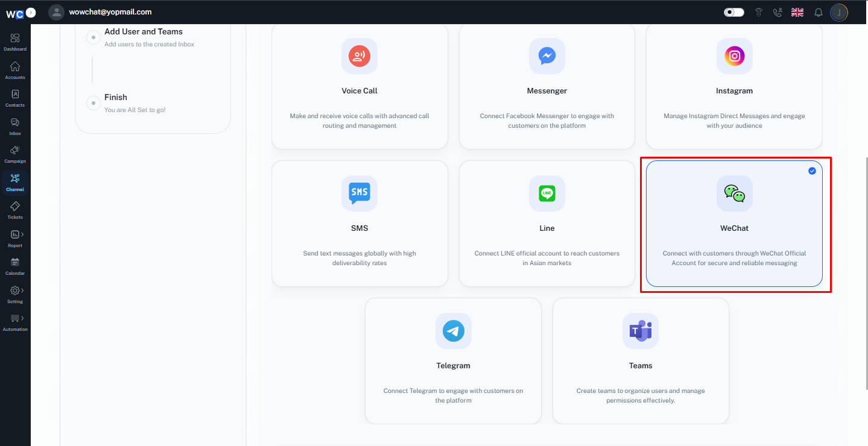The height and width of the screenshot is (446, 868).
Task: Click the 'Add User and Teams' step title
Action: pyautogui.click(x=144, y=31)
